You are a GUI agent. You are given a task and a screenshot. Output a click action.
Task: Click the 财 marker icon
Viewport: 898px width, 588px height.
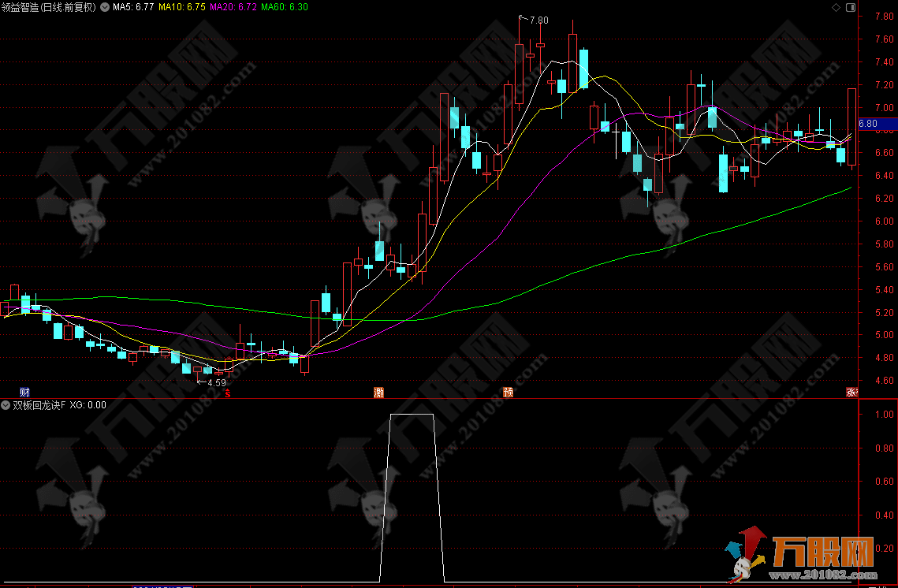click(x=24, y=392)
